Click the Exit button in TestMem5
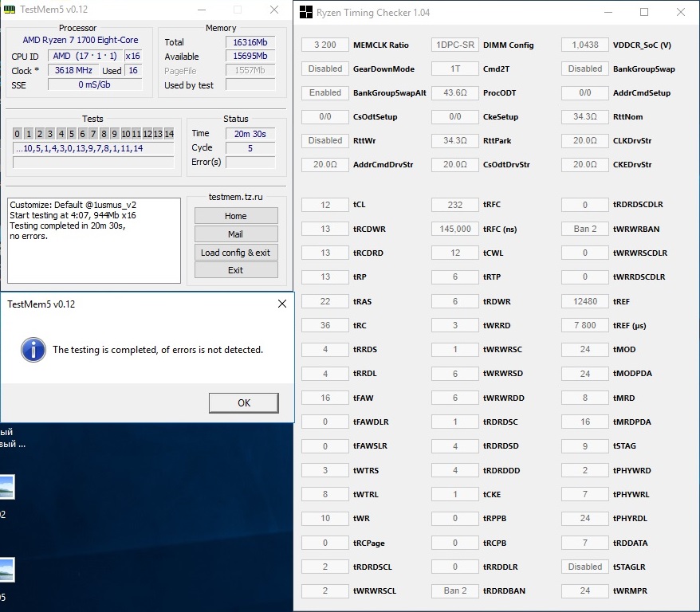This screenshot has width=700, height=612. [x=236, y=270]
